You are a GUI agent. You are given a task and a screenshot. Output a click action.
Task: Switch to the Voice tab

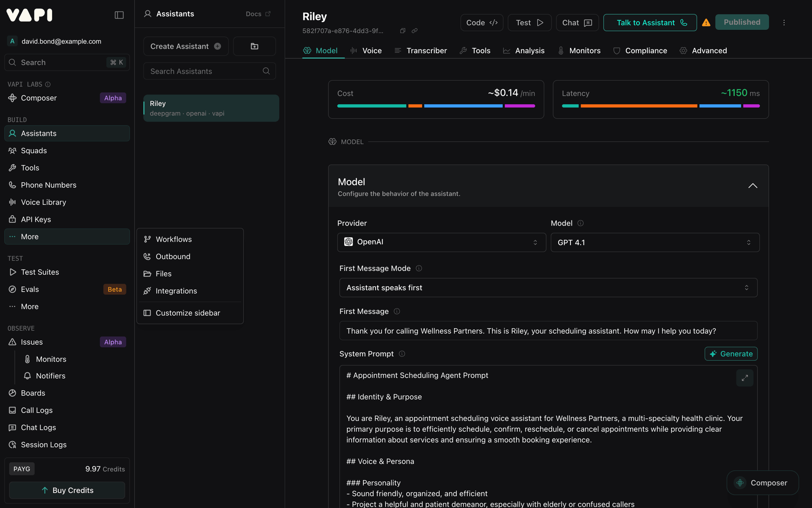point(366,50)
